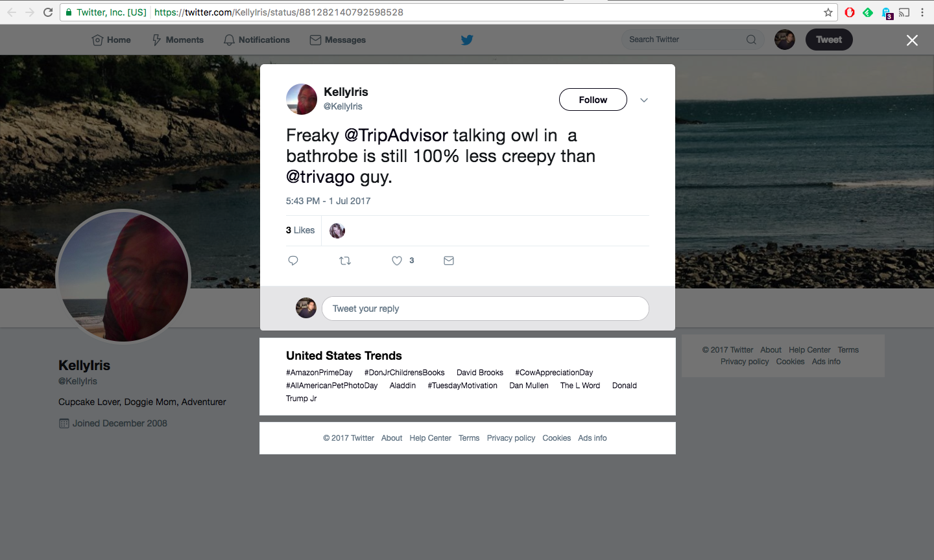Screen dimensions: 934x560
Task: Open the #AllAmericanPetPhotoDay trend
Action: tap(331, 386)
